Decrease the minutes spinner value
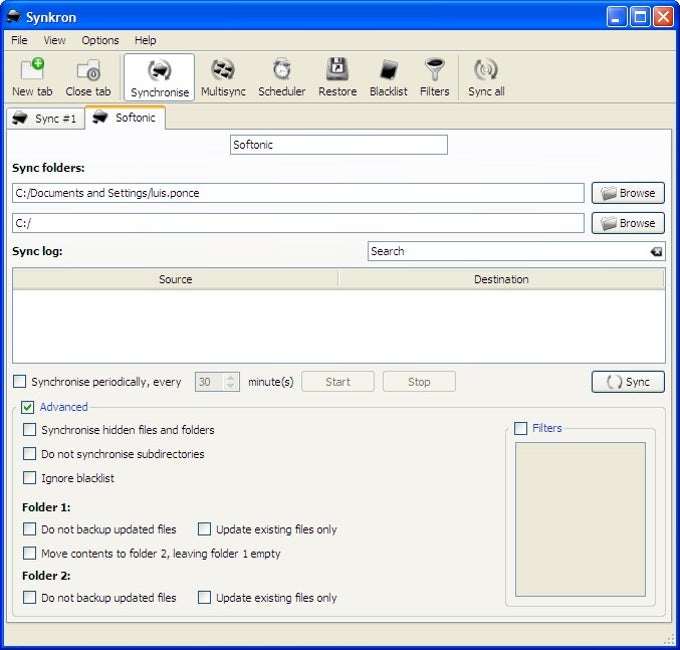Viewport: 680px width, 650px height. [231, 386]
